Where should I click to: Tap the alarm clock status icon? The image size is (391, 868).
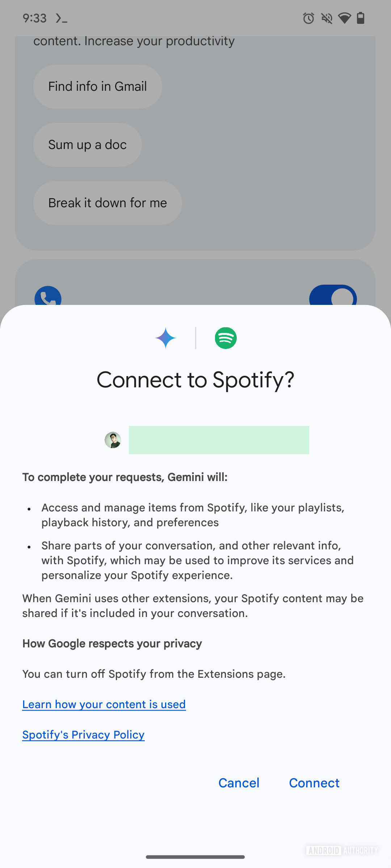coord(308,18)
